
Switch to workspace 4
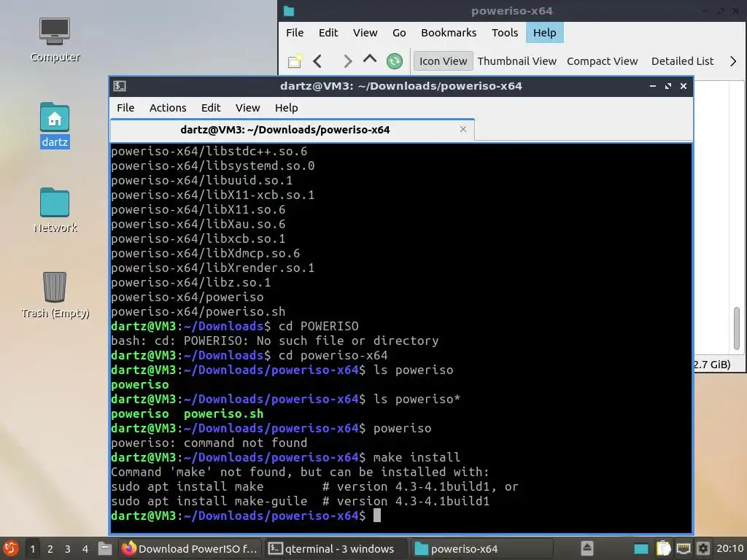[85, 549]
